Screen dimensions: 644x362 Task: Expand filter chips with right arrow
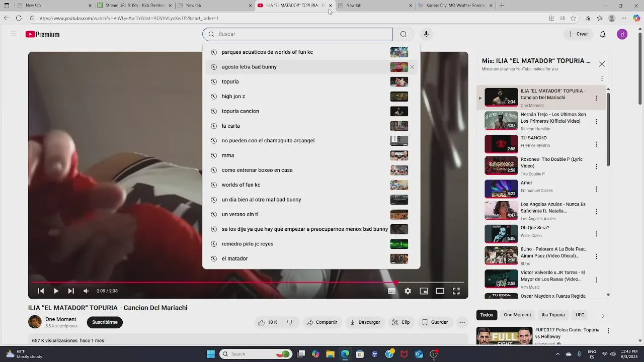pos(603,316)
